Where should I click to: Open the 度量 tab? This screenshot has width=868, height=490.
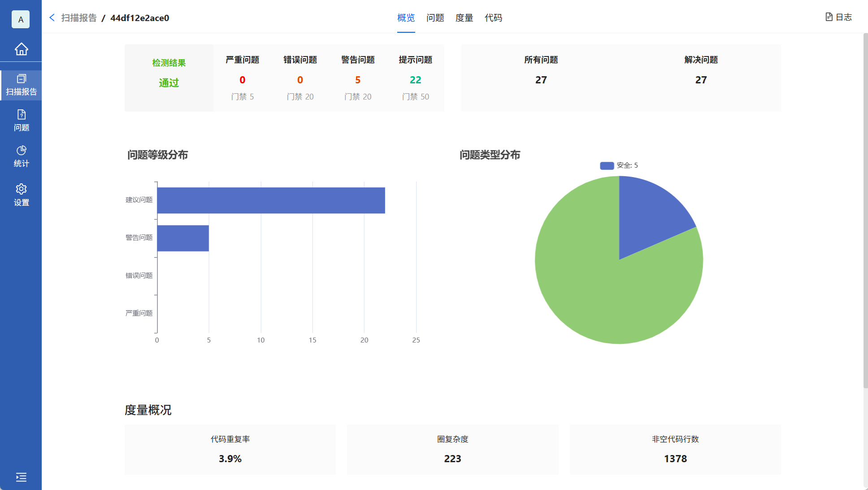pyautogui.click(x=464, y=18)
